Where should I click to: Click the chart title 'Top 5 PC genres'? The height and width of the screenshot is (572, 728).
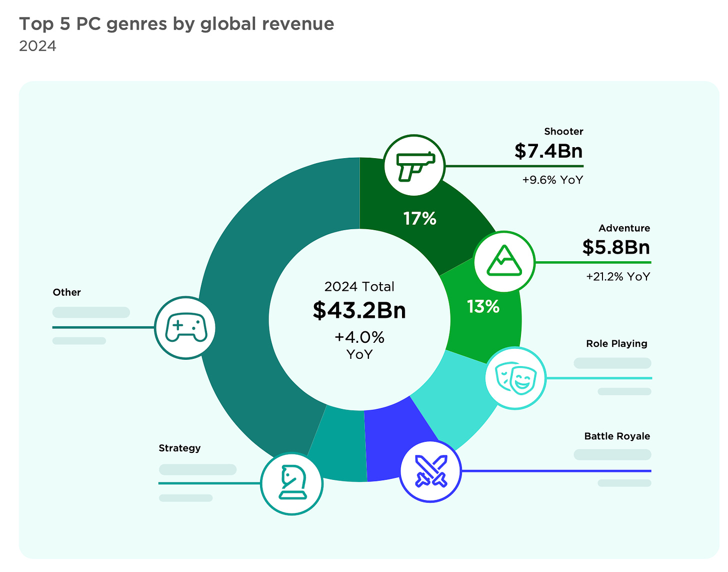176,24
